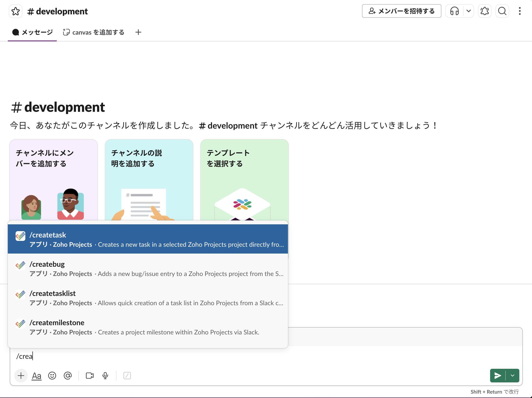Search in this channel

point(502,11)
